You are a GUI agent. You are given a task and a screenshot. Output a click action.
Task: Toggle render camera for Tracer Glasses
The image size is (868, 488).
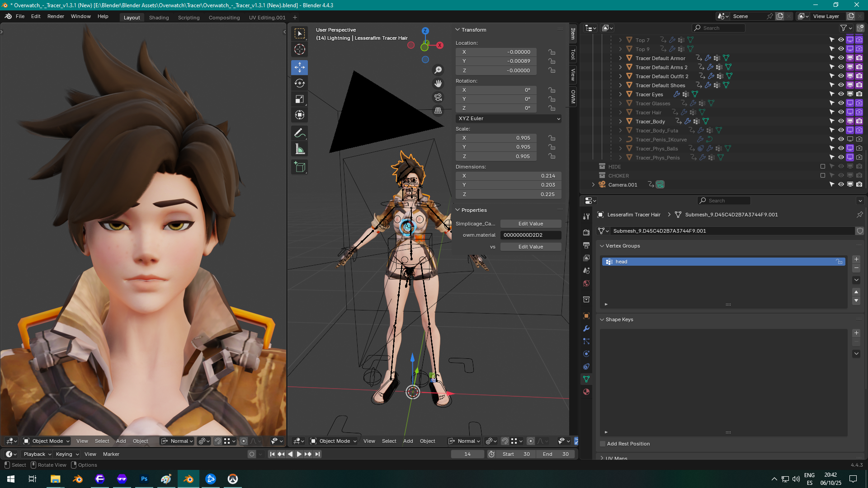(859, 103)
